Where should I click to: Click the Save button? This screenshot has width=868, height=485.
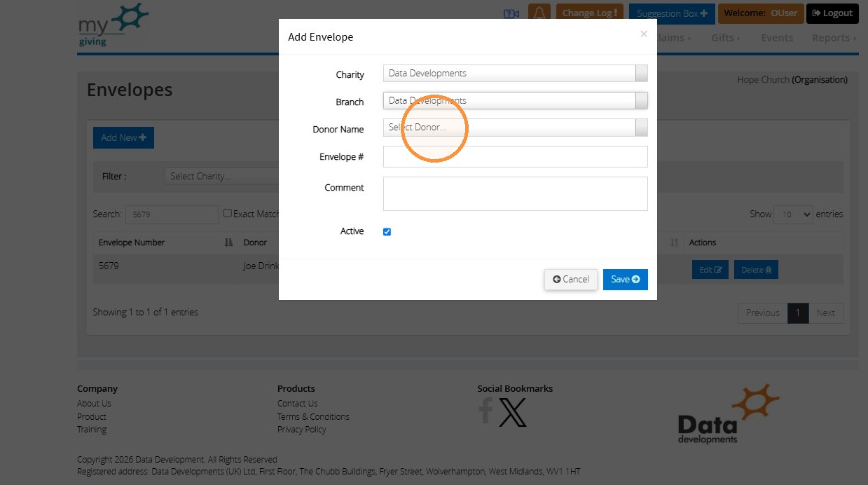[x=626, y=279]
